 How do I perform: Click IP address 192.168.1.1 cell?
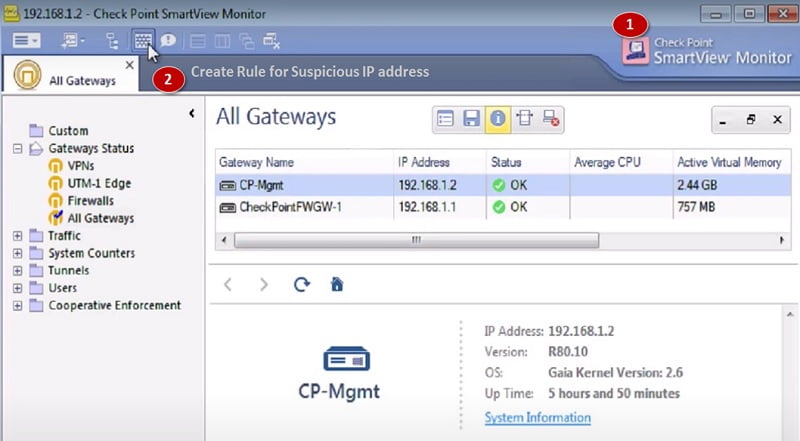coord(427,207)
